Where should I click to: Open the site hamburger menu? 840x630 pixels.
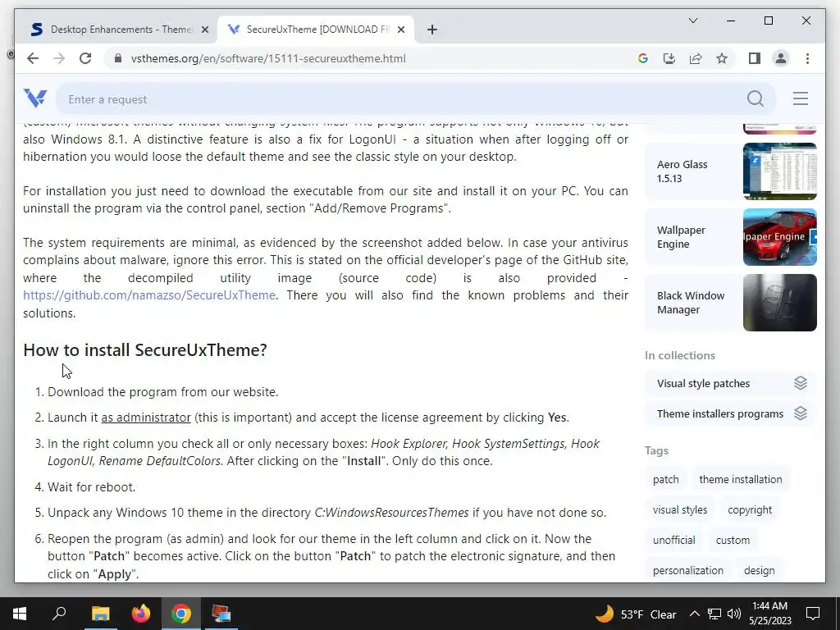pyautogui.click(x=801, y=98)
